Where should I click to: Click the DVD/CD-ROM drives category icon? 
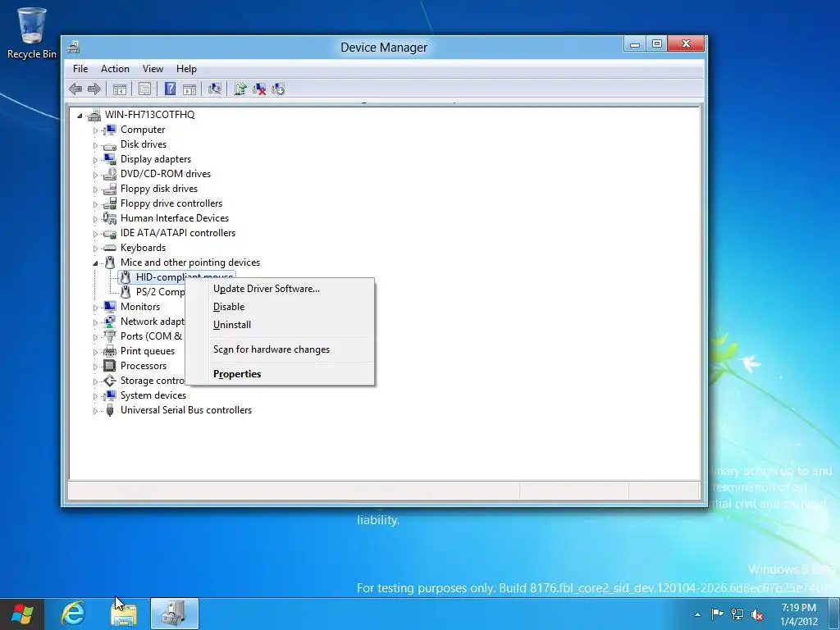point(110,174)
